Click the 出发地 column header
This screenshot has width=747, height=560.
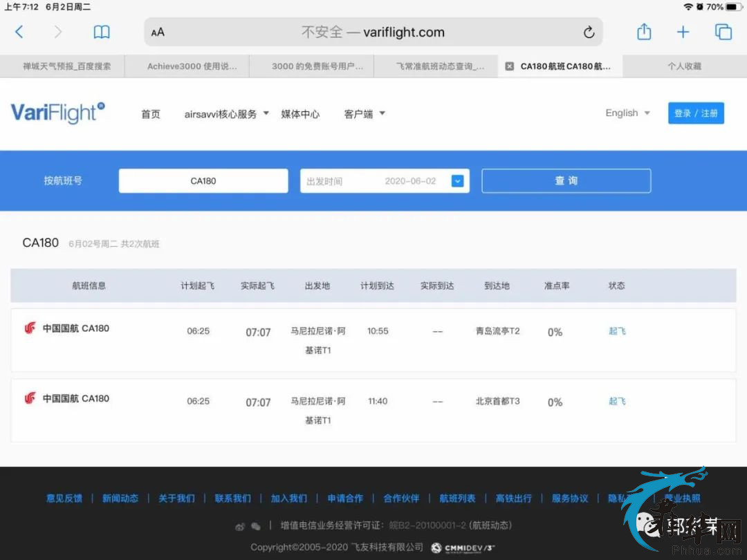pyautogui.click(x=317, y=286)
